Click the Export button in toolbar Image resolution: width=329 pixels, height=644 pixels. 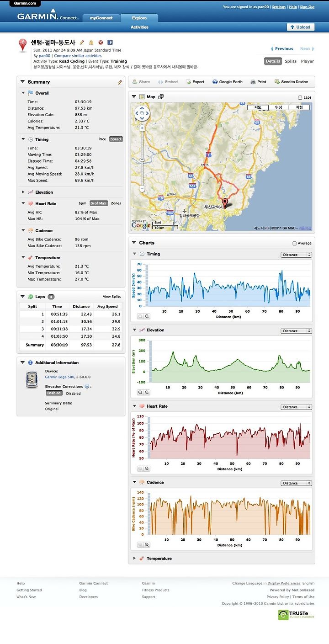pyautogui.click(x=195, y=82)
